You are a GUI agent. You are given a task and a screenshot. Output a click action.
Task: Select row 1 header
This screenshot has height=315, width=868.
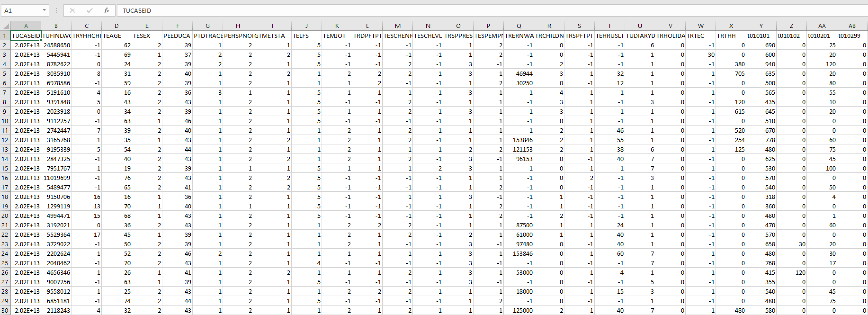5,36
